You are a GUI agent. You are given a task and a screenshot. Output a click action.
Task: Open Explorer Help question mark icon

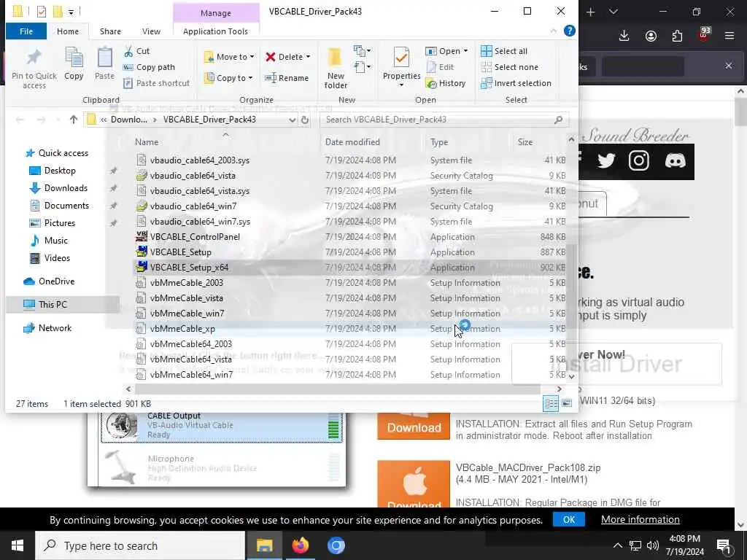[569, 31]
